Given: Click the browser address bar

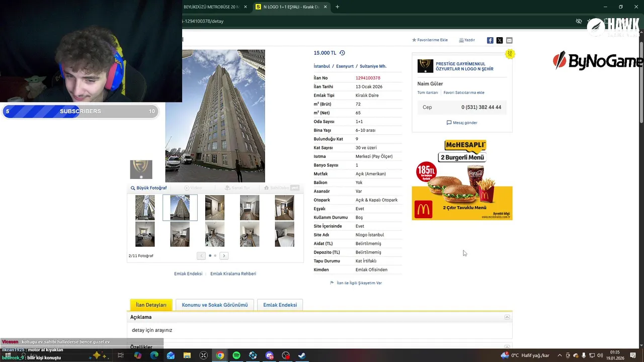Looking at the screenshot, I should pos(377,21).
